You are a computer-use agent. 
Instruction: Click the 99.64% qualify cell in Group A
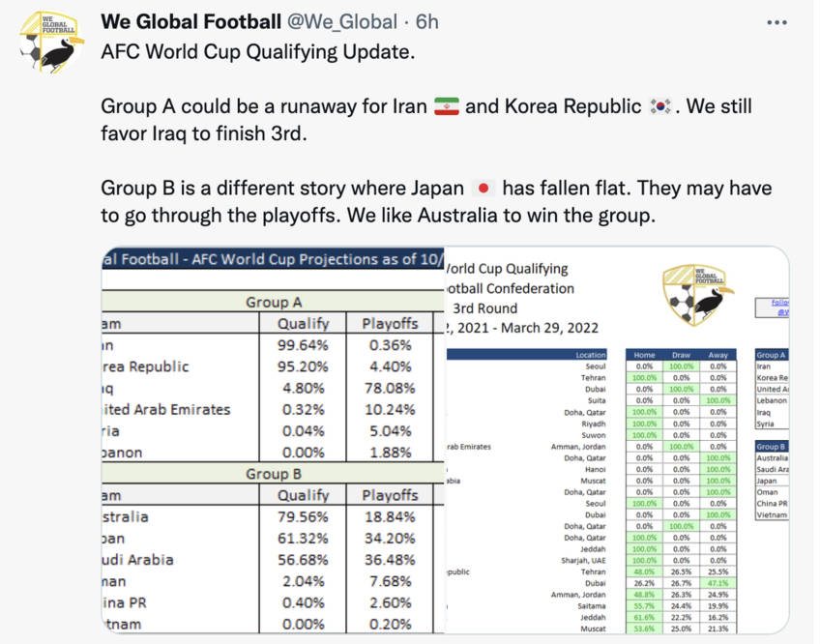tap(303, 345)
